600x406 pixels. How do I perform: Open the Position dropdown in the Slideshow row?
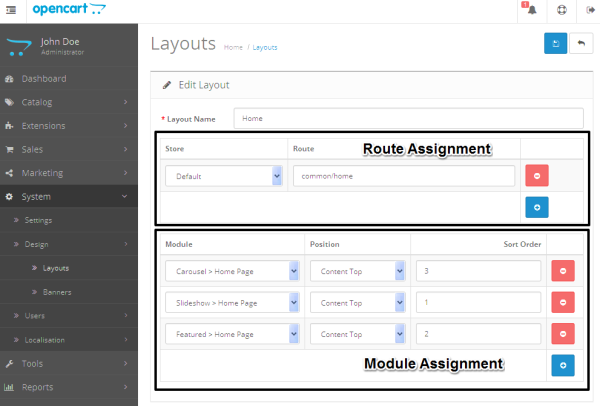coord(357,303)
